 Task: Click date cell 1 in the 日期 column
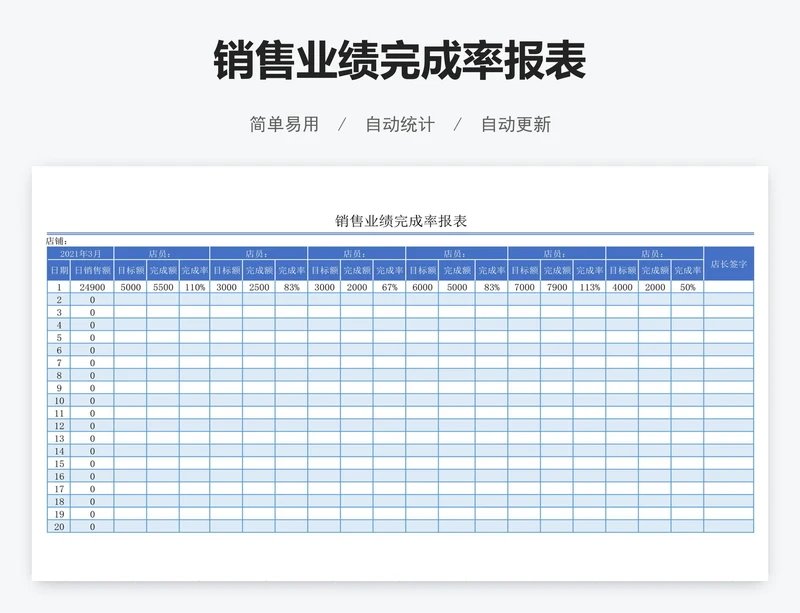59,287
